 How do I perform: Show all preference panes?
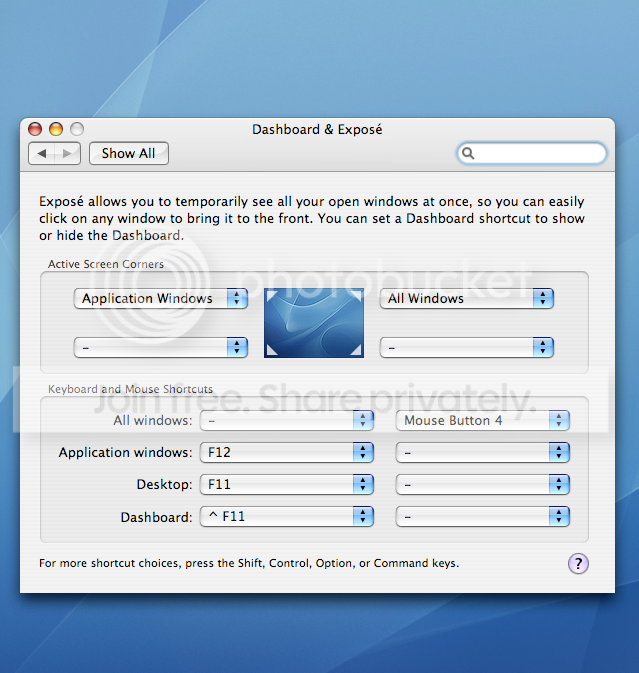[x=129, y=153]
